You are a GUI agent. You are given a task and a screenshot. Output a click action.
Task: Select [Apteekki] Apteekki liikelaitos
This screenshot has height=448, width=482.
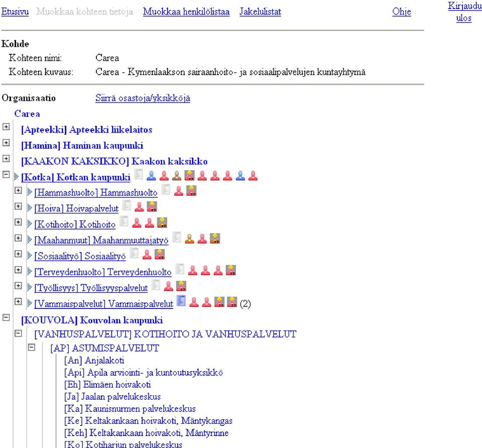(87, 130)
